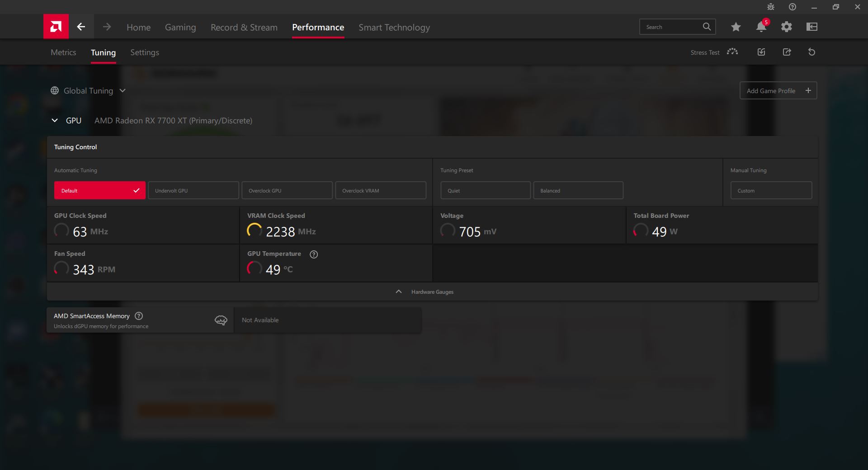Viewport: 868px width, 470px height.
Task: Click the GPU Clock Speed gauge
Action: (61, 231)
